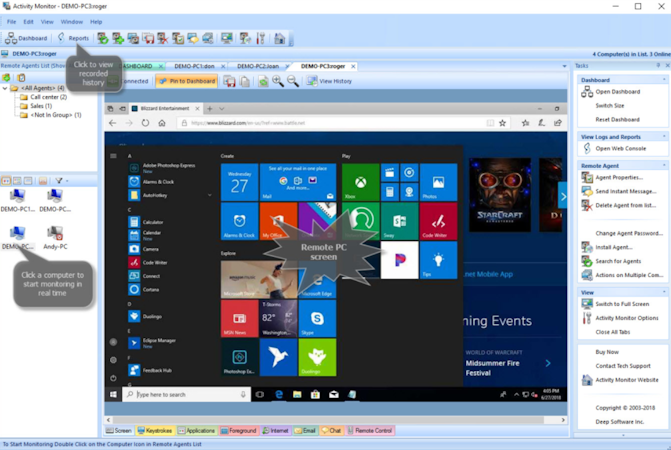Image resolution: width=671 pixels, height=450 pixels.
Task: Open Reports from the main toolbar
Action: [73, 38]
